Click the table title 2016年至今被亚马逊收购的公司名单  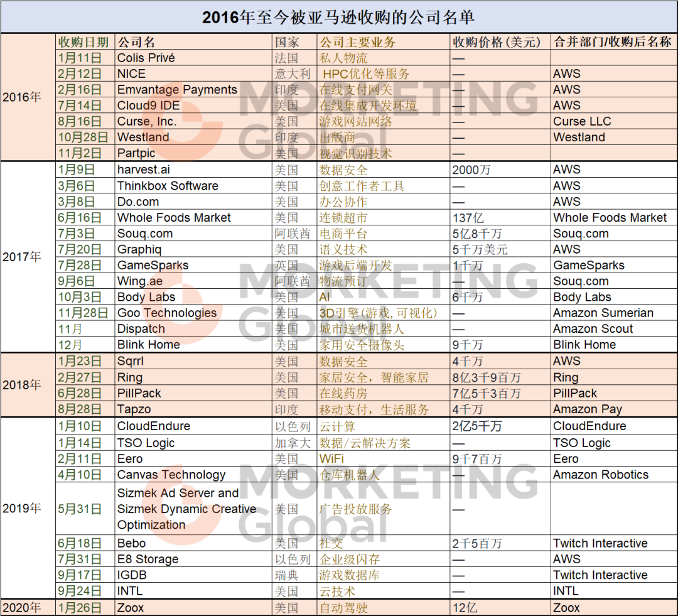point(339,18)
